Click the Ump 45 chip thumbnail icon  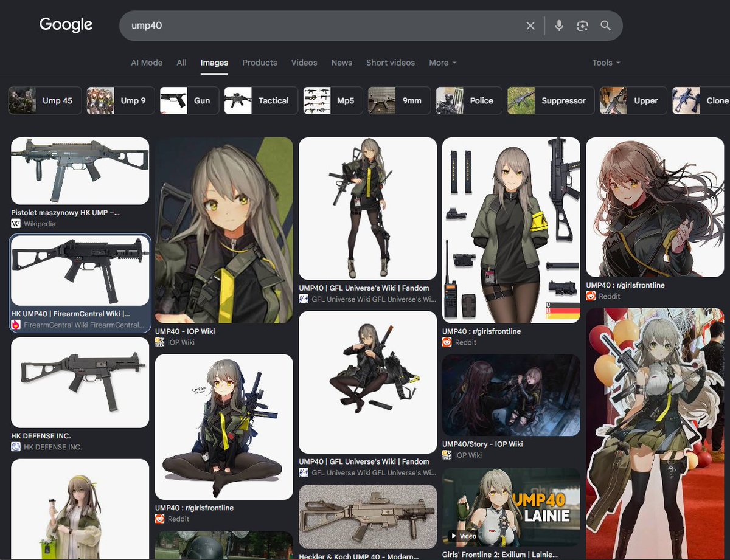point(22,100)
